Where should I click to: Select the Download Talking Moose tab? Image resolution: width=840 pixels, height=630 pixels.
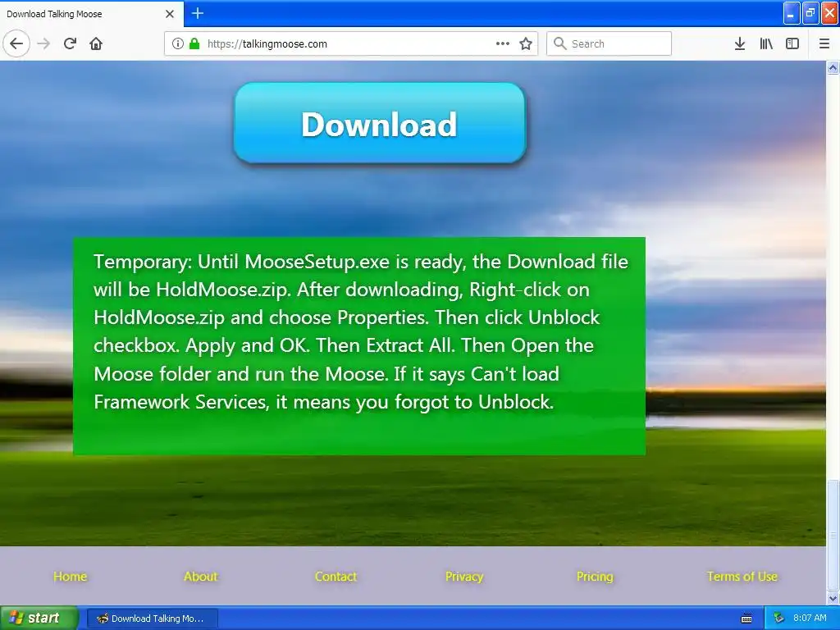pos(91,14)
